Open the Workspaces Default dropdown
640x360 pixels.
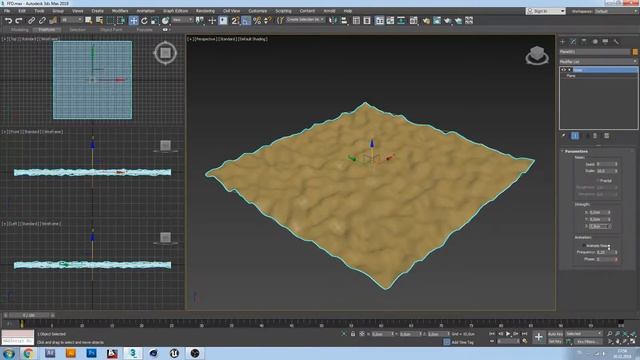point(617,11)
